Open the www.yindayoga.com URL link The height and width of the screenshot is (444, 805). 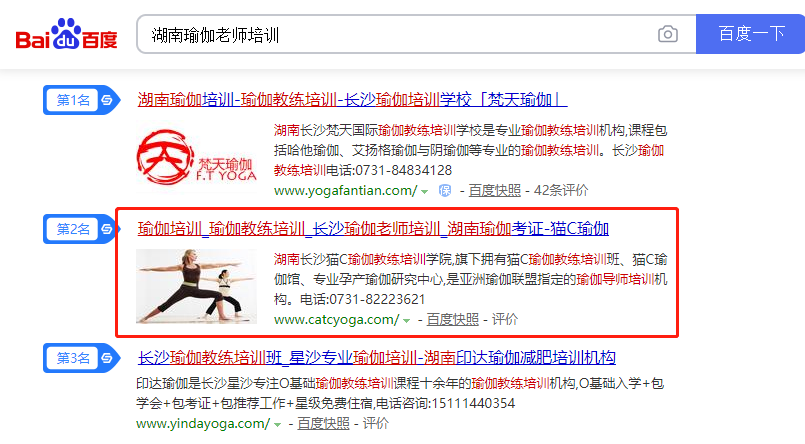click(203, 423)
